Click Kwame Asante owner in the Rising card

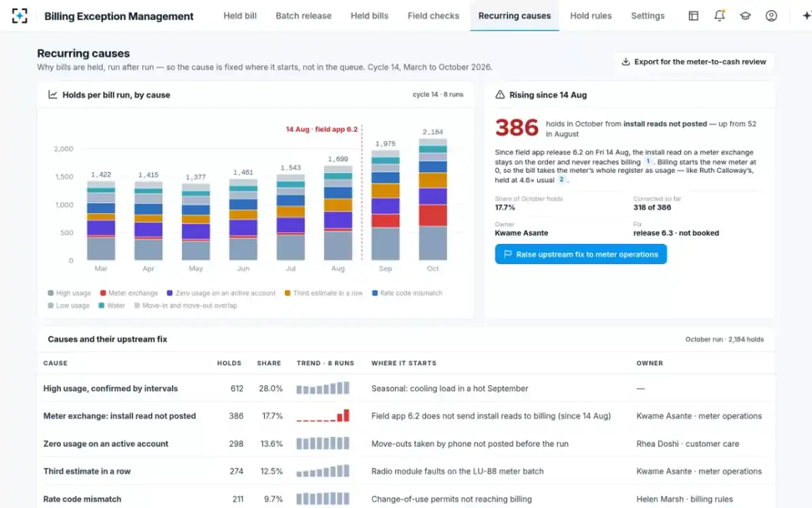click(522, 233)
